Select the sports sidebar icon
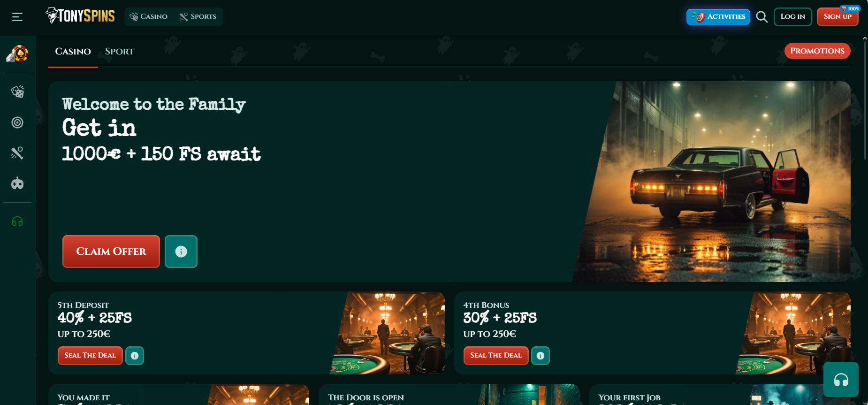This screenshot has height=405, width=868. point(17,153)
